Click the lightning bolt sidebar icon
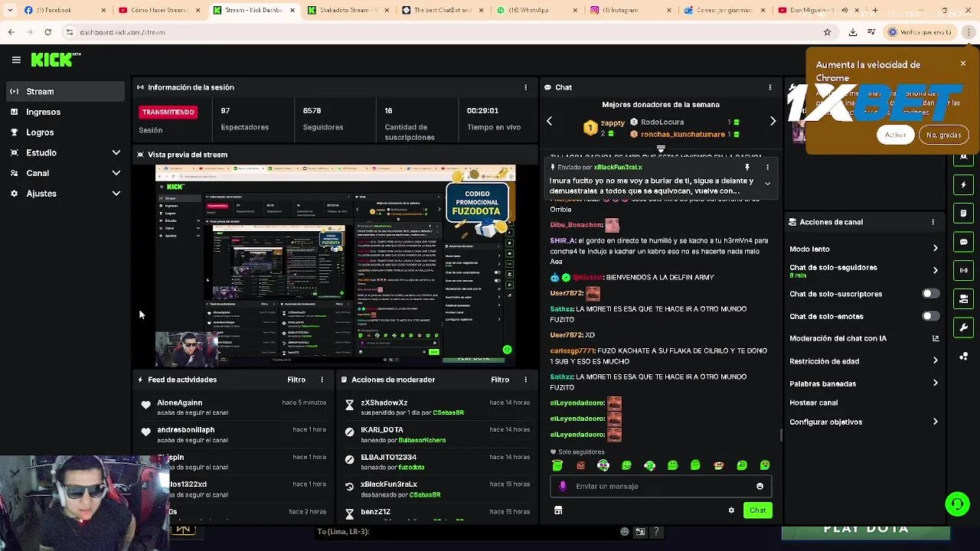The image size is (980, 551). coord(964,184)
